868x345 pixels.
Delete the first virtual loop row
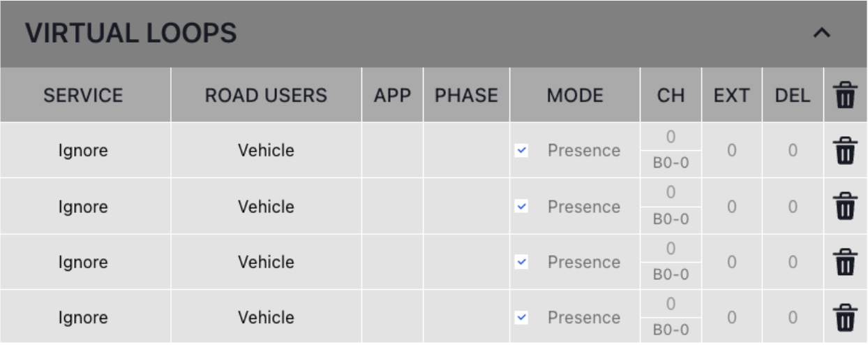845,151
